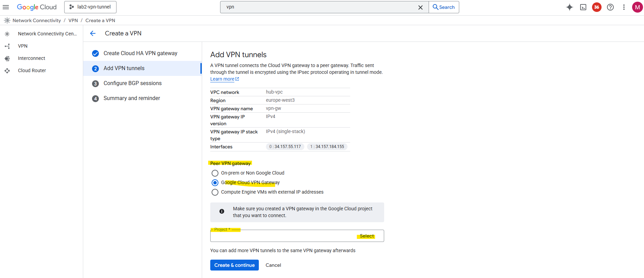Open the hamburger navigation menu

[x=6, y=7]
